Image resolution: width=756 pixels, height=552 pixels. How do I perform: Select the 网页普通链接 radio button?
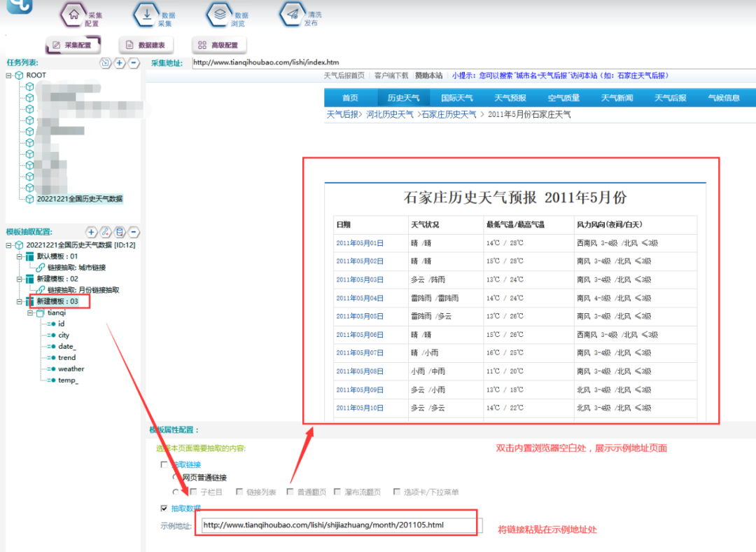[176, 477]
